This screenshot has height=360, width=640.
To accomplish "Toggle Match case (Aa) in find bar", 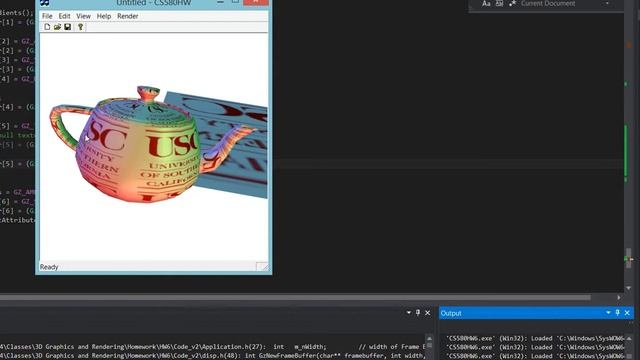I will point(486,4).
